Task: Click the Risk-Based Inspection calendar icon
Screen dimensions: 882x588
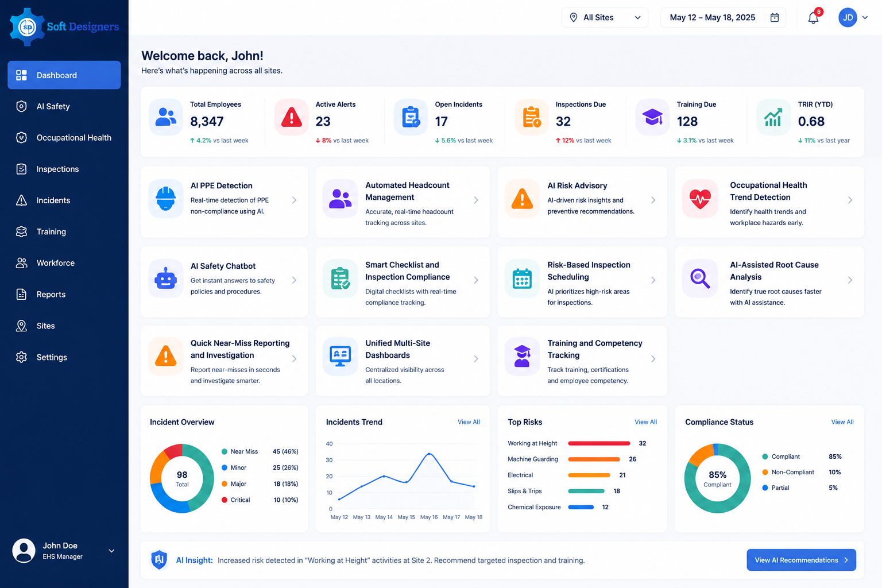Action: 522,278
